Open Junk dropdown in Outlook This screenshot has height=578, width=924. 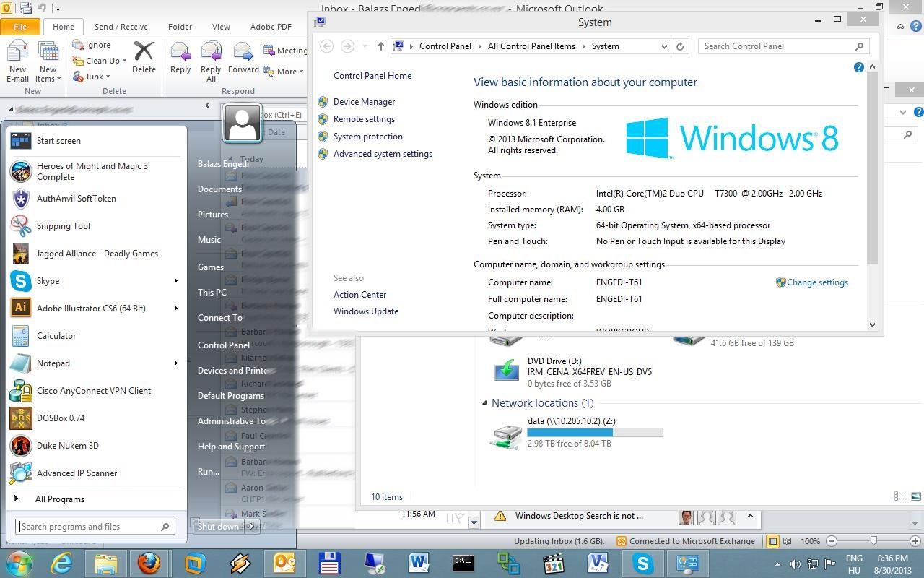108,77
